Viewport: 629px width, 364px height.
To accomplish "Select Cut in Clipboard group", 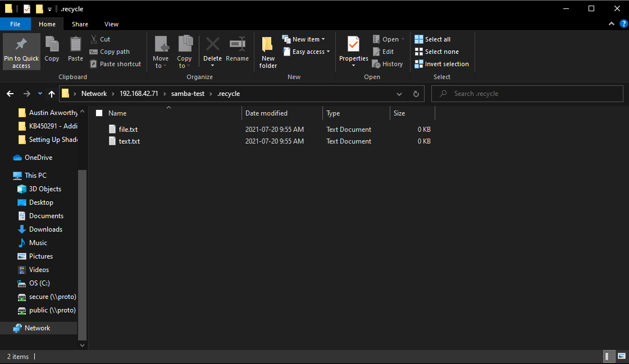I will point(101,39).
